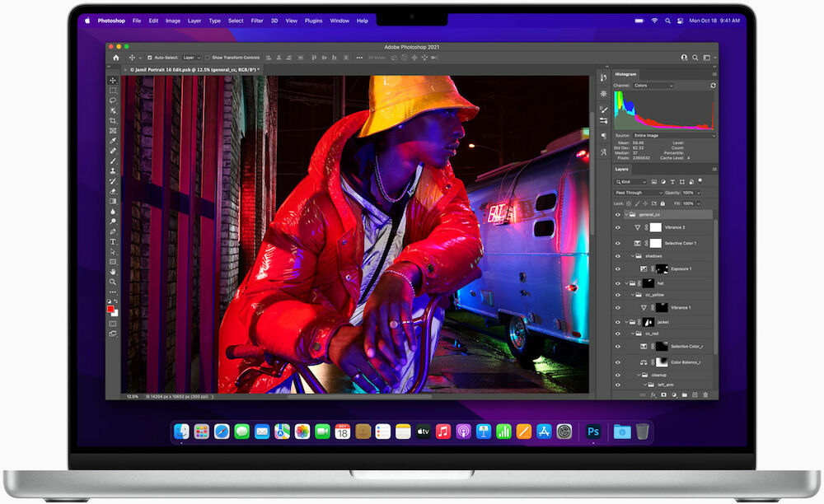Open Photoshop from the Dock
The image size is (824, 504).
coord(593,432)
